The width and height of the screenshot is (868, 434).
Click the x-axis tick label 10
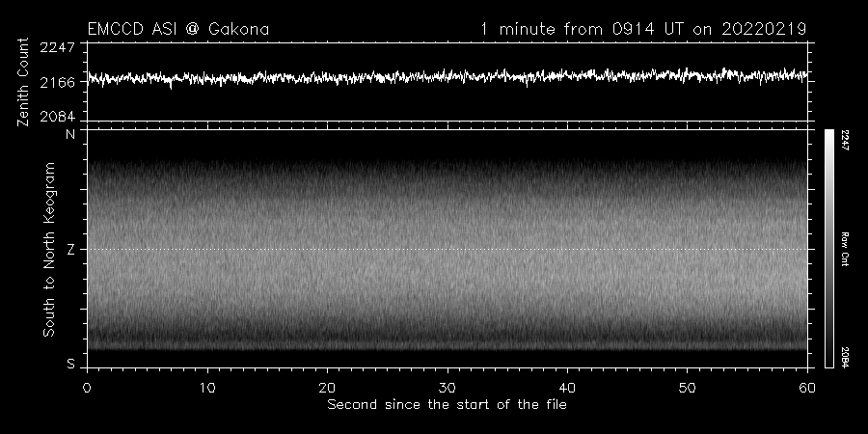point(207,388)
